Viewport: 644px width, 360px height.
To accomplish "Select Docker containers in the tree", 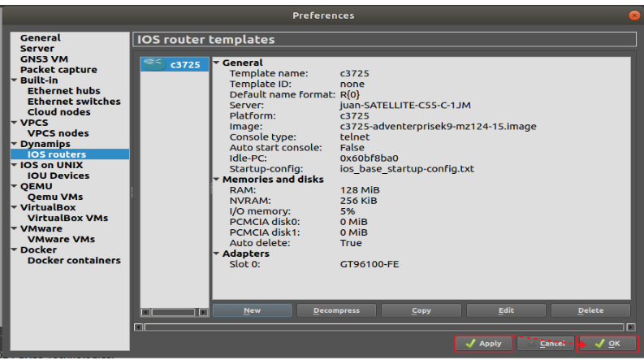I will [74, 261].
